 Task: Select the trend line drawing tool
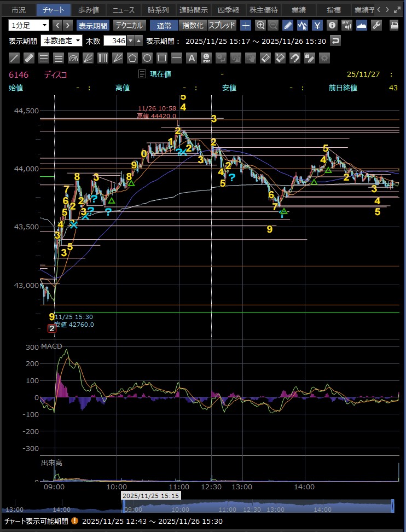15,57
